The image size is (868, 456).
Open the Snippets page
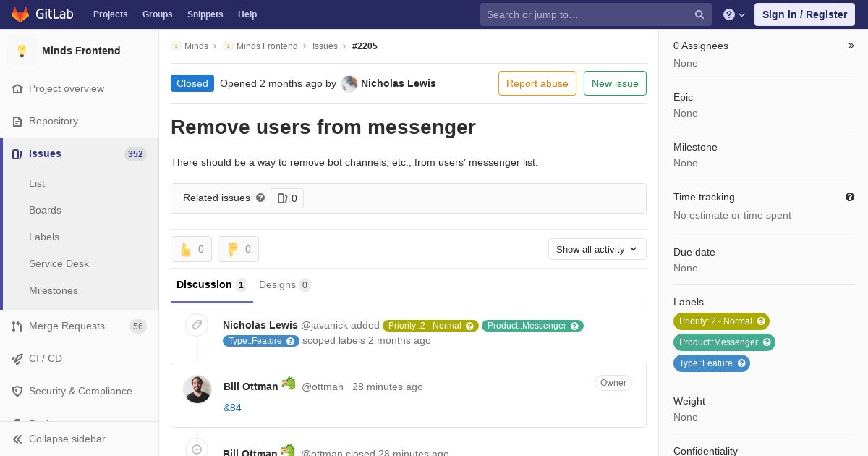205,14
